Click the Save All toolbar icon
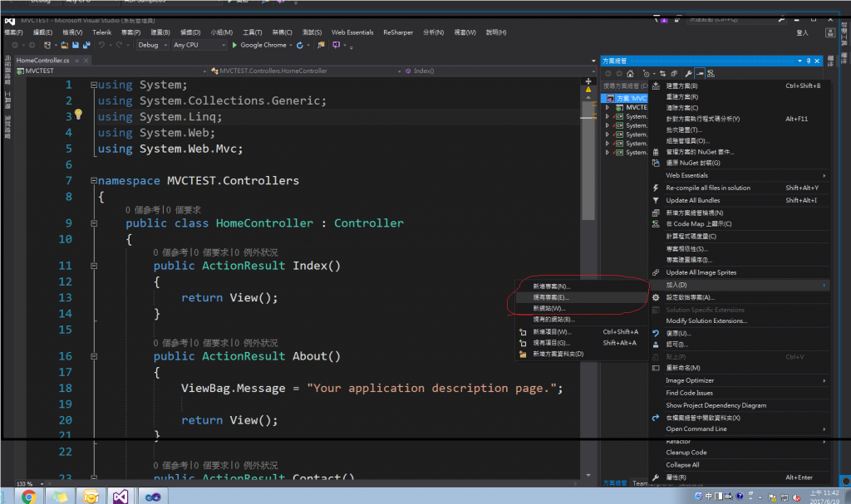 coord(86,45)
